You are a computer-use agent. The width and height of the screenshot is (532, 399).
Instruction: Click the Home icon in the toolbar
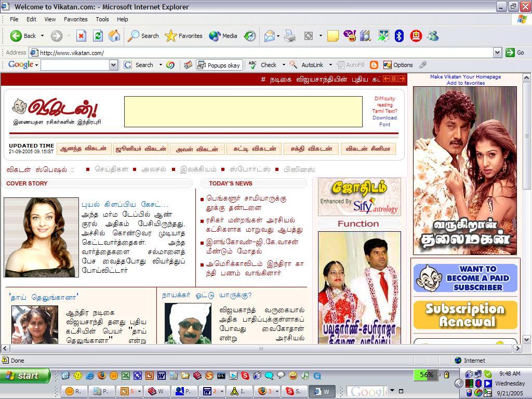(114, 36)
